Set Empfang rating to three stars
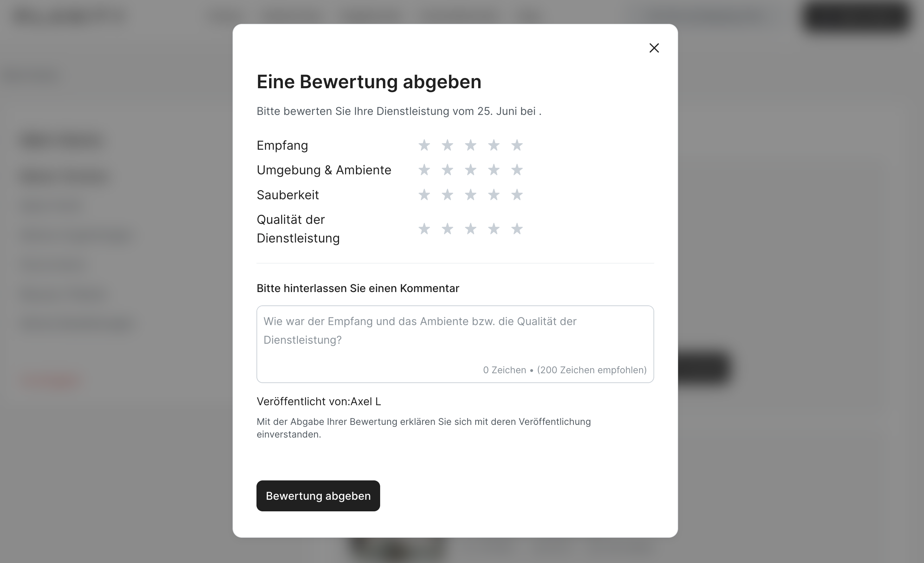Image resolution: width=924 pixels, height=563 pixels. coord(471,145)
